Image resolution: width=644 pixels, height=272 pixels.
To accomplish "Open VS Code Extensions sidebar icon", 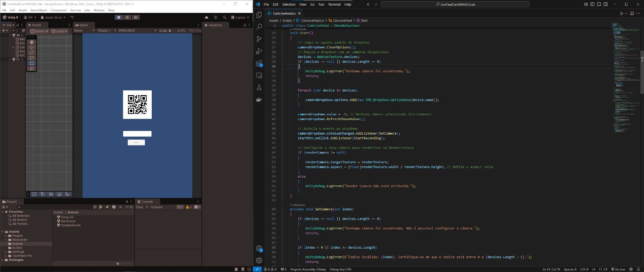I will coord(259,63).
